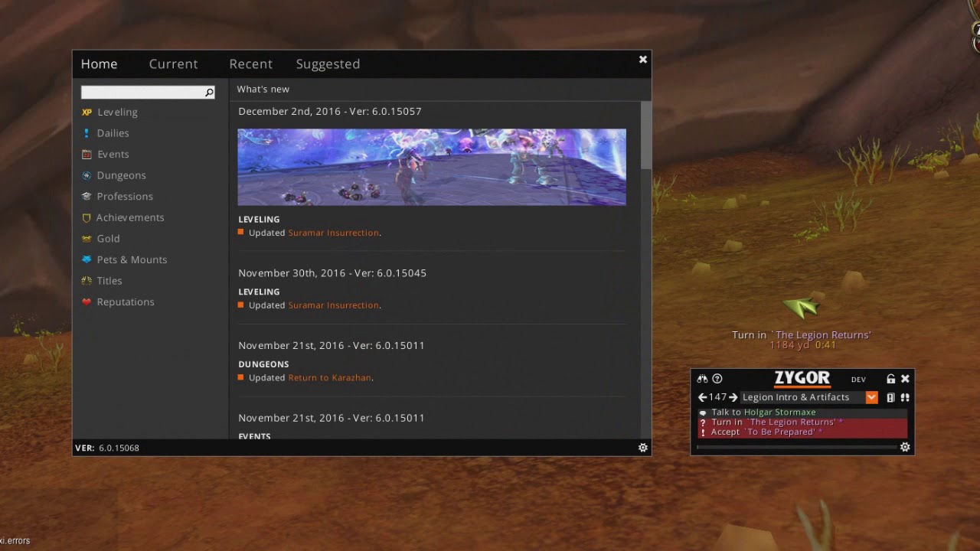The height and width of the screenshot is (551, 980).
Task: Click the Gold coins icon
Action: coord(87,239)
